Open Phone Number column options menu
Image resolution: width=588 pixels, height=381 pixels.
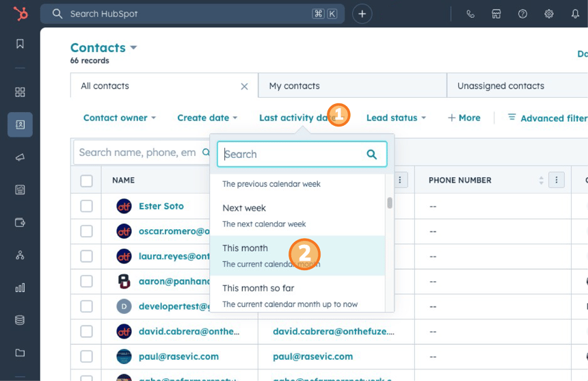[557, 180]
